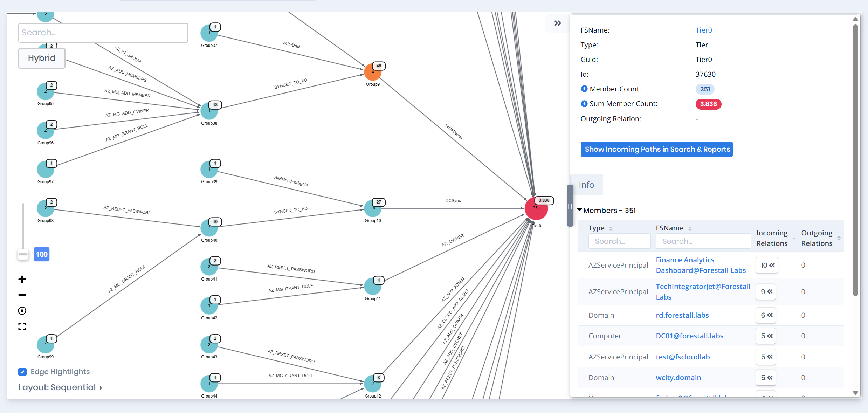This screenshot has width=868, height=413.
Task: Expand 10 incoming relations for Finance Analytics
Action: point(767,265)
